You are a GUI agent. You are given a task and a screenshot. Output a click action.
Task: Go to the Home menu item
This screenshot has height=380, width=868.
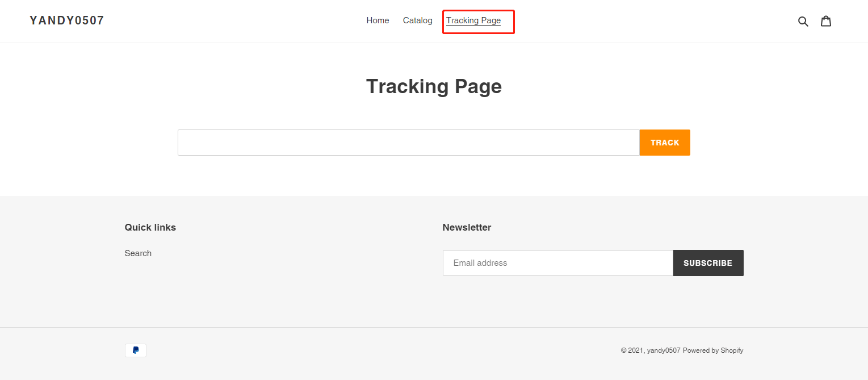coord(378,20)
